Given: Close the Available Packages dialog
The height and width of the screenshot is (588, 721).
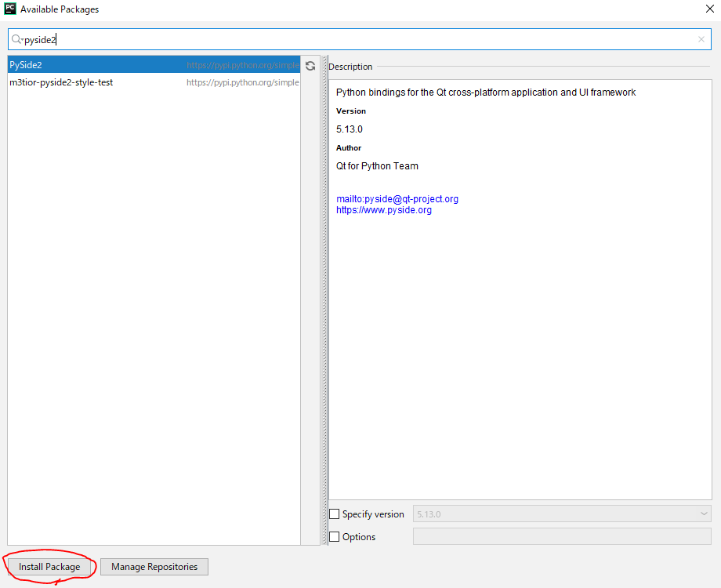Looking at the screenshot, I should (709, 9).
